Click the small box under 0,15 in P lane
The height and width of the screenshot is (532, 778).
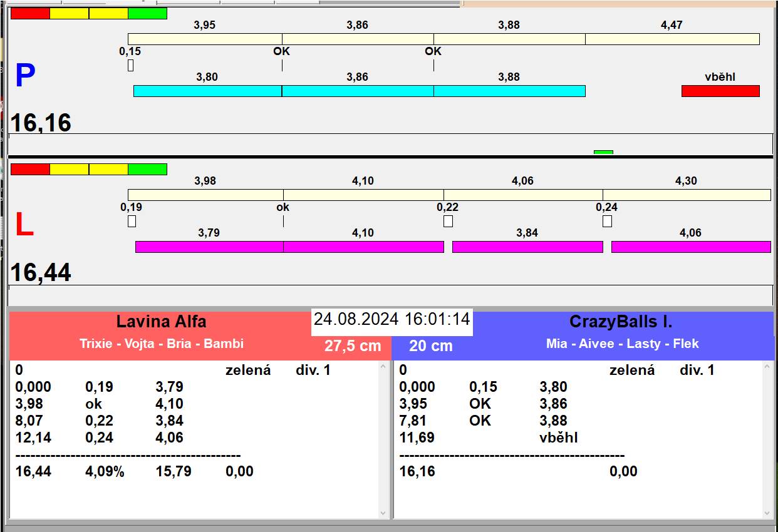click(x=130, y=65)
